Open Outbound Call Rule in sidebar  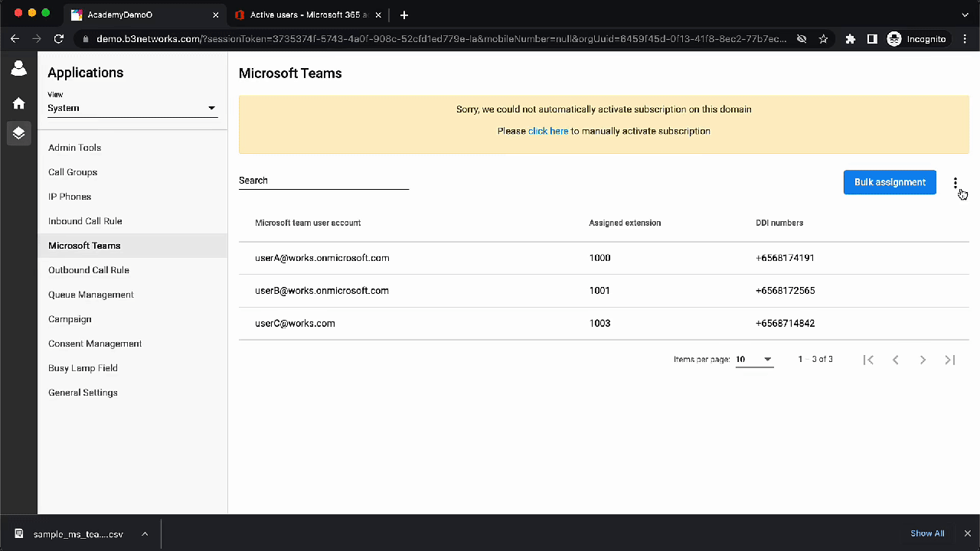[x=132, y=270]
